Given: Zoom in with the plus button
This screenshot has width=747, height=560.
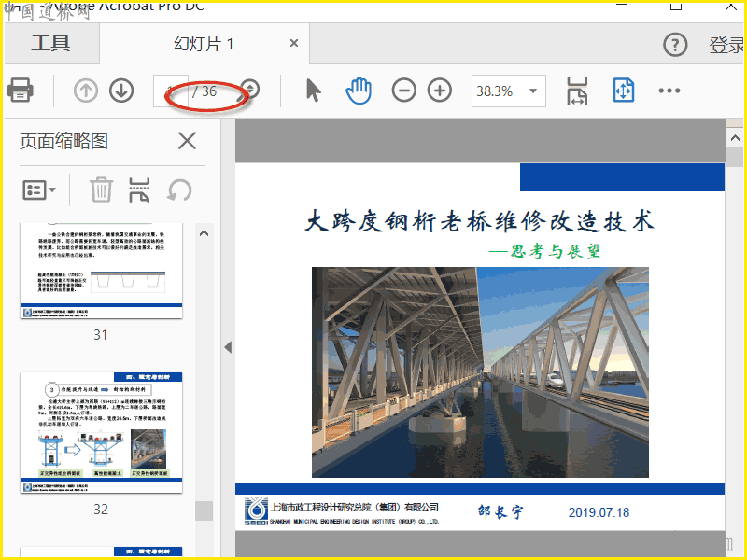Looking at the screenshot, I should [x=439, y=91].
